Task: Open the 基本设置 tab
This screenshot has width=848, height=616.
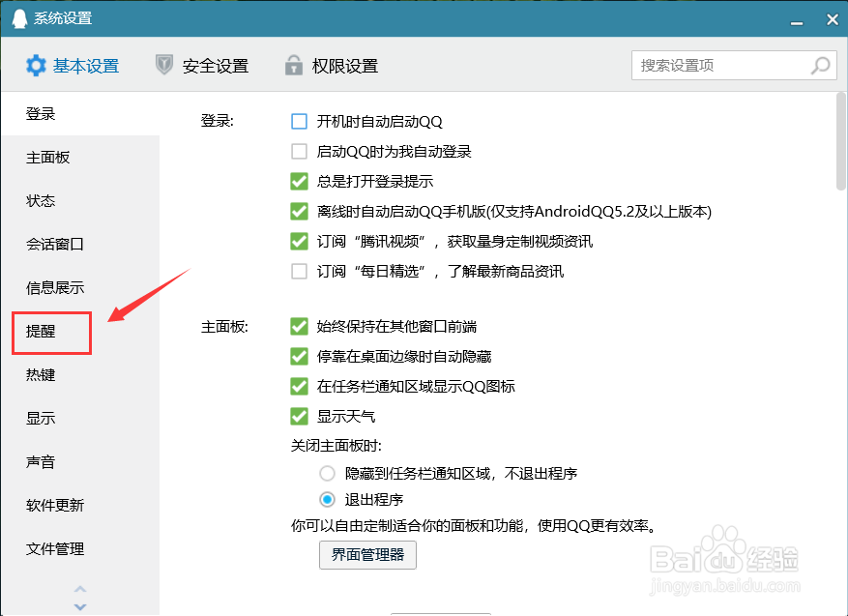Action: (73, 66)
